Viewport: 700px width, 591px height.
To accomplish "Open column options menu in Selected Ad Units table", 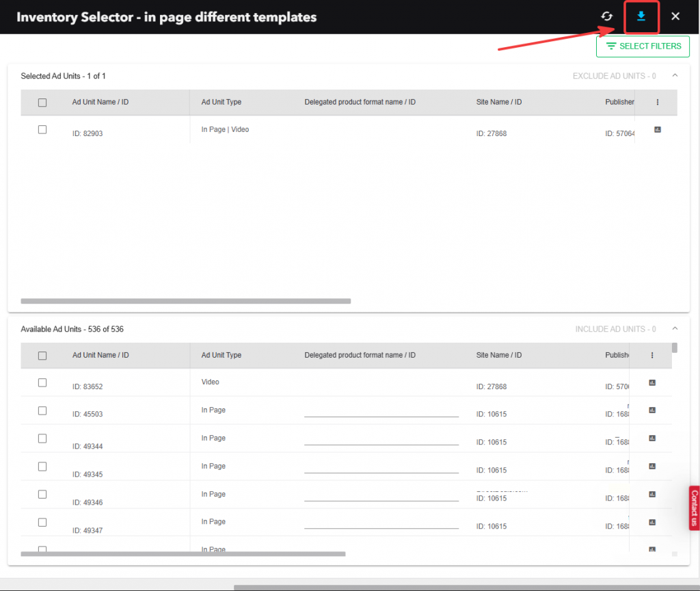I will (x=658, y=103).
